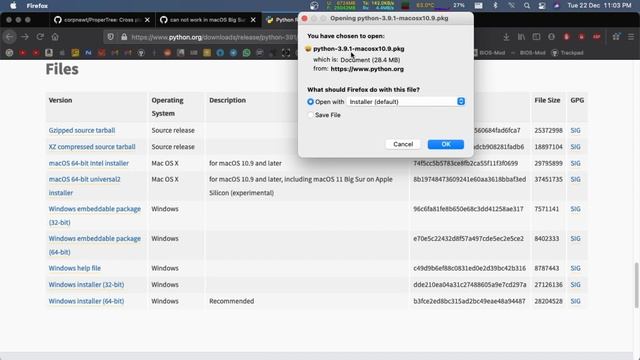Viewport: 640px width, 360px height.
Task: Open Control Center in menu bar
Action: [x=542, y=6]
